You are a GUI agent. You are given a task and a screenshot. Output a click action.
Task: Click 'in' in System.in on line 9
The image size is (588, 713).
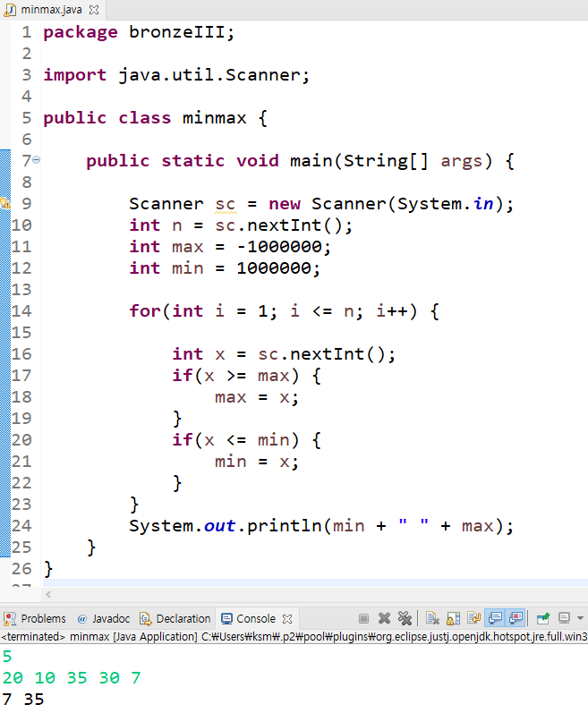(483, 204)
